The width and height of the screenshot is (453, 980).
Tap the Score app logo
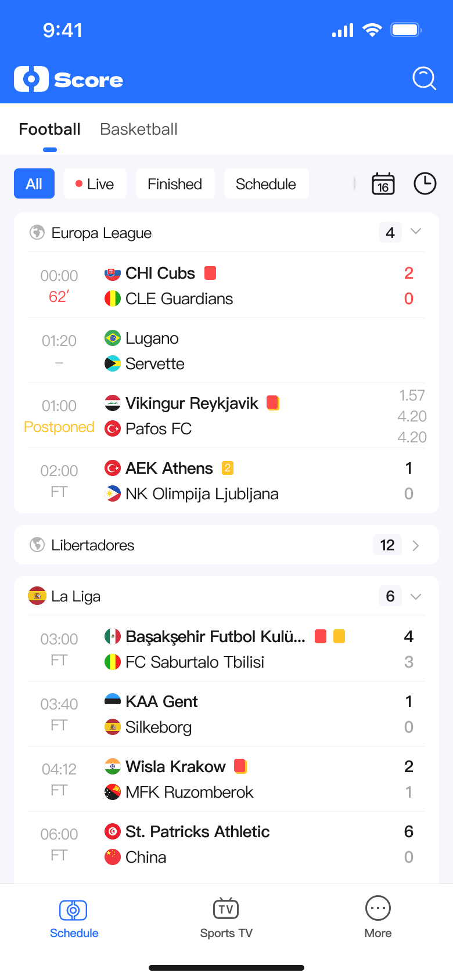click(x=69, y=79)
